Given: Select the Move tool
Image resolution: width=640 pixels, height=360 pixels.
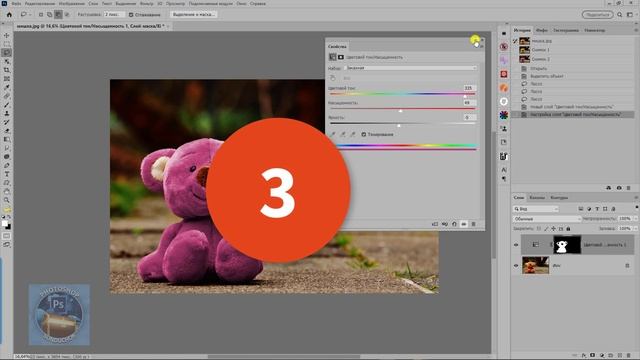Looking at the screenshot, I should (x=7, y=36).
